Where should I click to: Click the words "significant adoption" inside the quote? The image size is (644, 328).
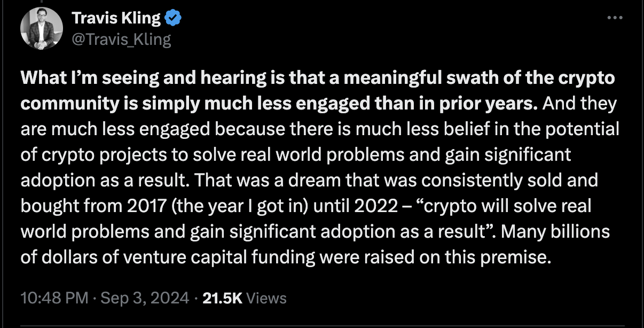coord(316,232)
